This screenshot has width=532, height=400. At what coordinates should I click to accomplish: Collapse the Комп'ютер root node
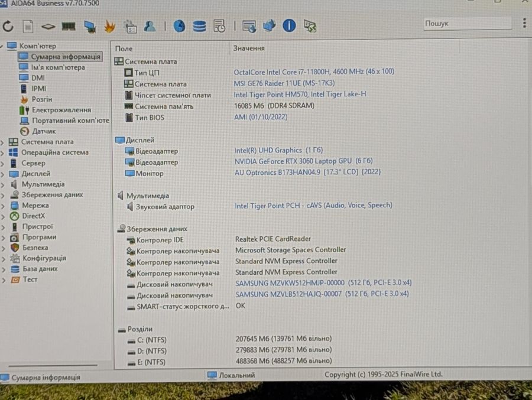(2, 46)
